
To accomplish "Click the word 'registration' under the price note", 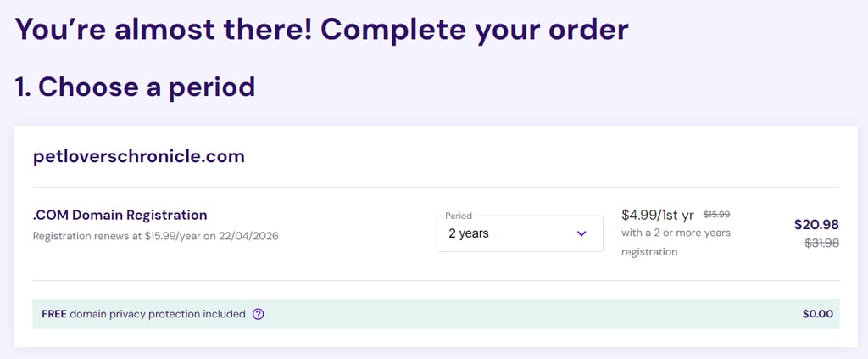I will click(649, 252).
